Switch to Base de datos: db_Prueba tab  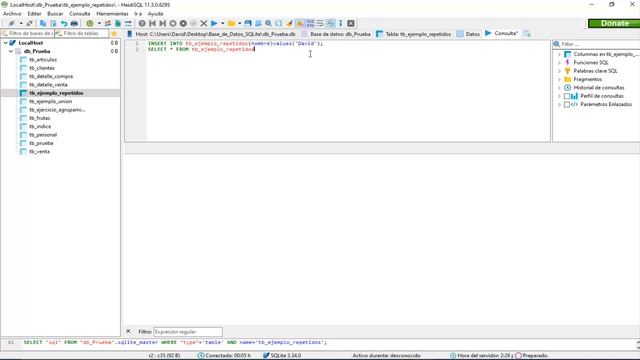336,34
